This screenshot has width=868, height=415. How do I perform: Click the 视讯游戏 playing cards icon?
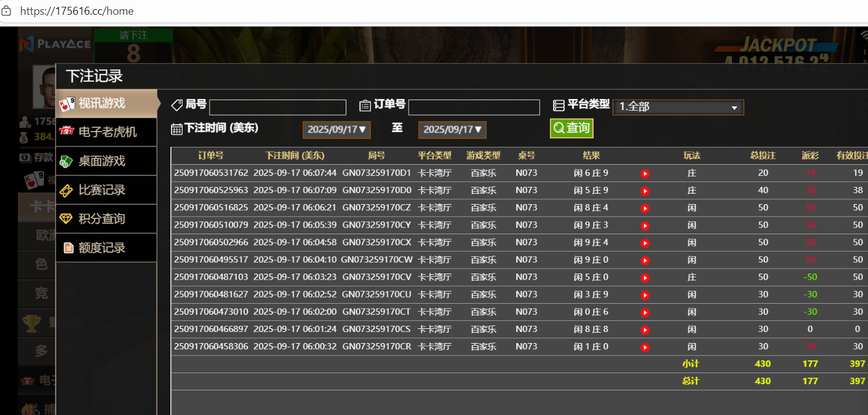point(67,104)
